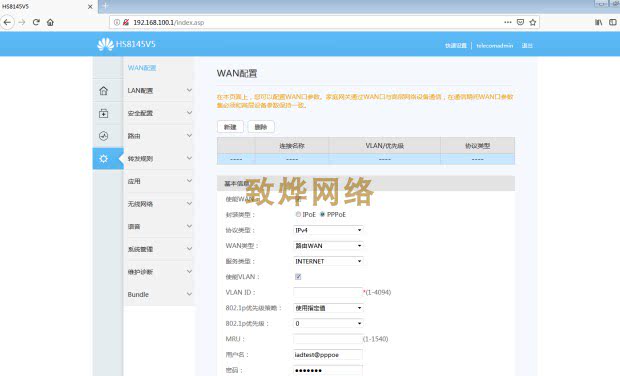Click the browser Forward arrow
This screenshot has width=620, height=376.
[22, 22]
